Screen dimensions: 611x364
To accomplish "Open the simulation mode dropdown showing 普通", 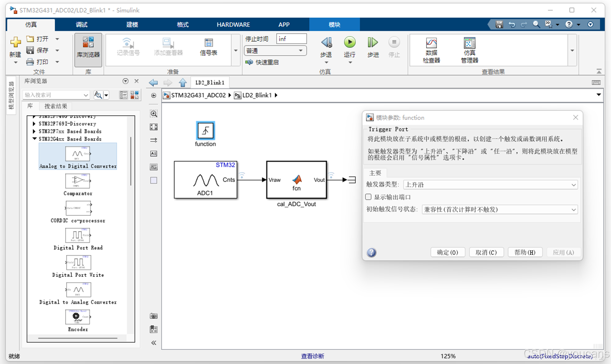I will pos(275,51).
